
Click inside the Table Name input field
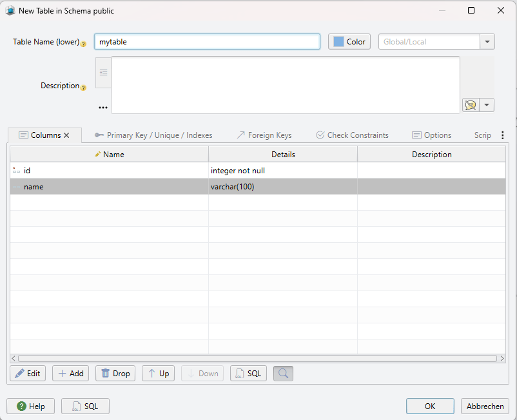(206, 41)
